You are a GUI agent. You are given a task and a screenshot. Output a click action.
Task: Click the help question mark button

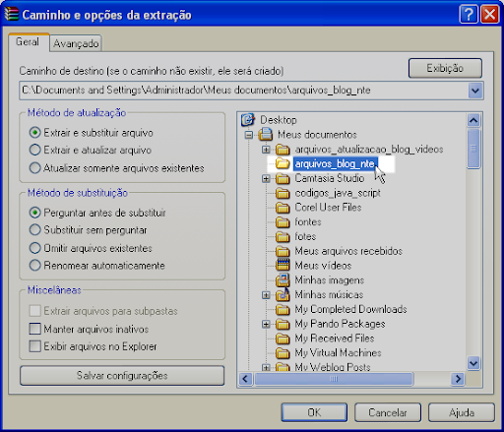469,15
